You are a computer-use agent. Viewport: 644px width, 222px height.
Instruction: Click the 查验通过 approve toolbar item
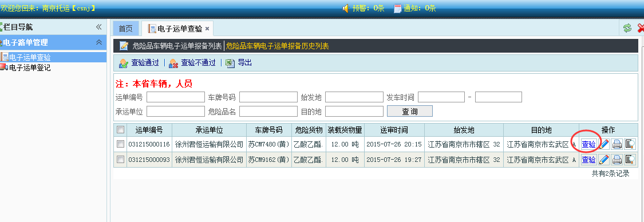tap(139, 63)
